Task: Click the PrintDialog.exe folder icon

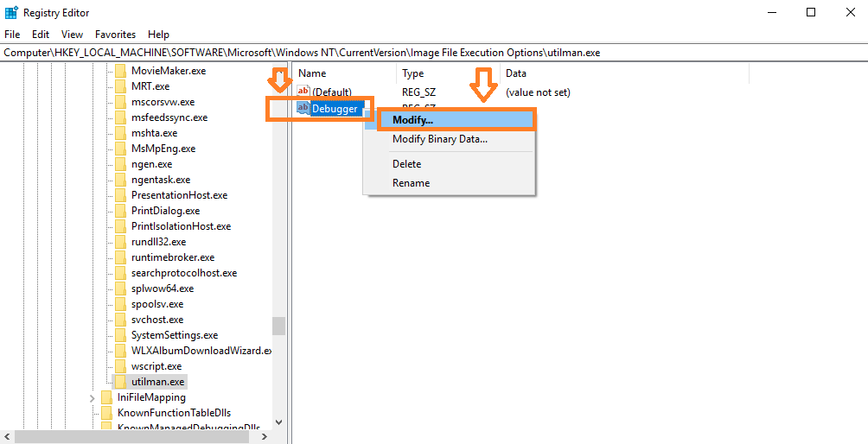Action: [120, 211]
